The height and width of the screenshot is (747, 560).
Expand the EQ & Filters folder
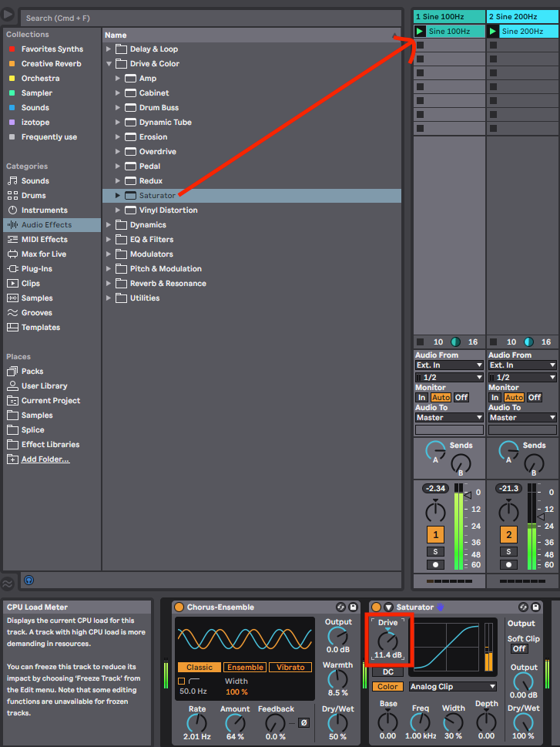coord(109,240)
